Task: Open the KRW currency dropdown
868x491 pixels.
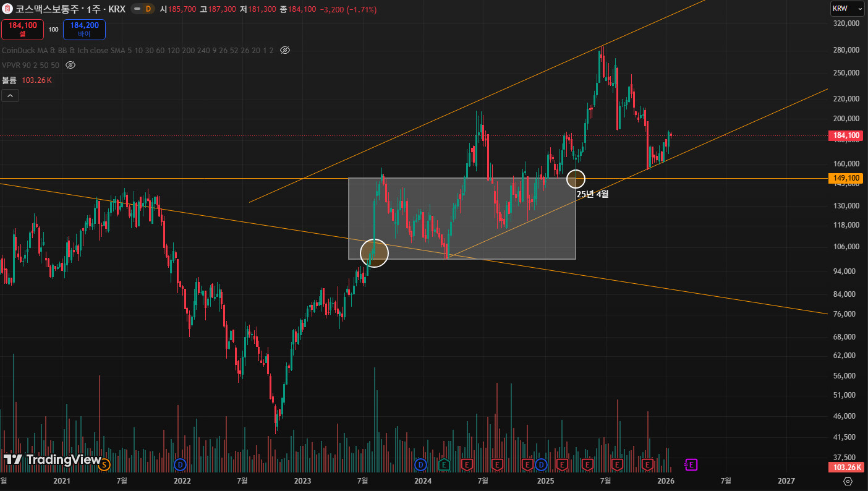Action: click(x=847, y=9)
